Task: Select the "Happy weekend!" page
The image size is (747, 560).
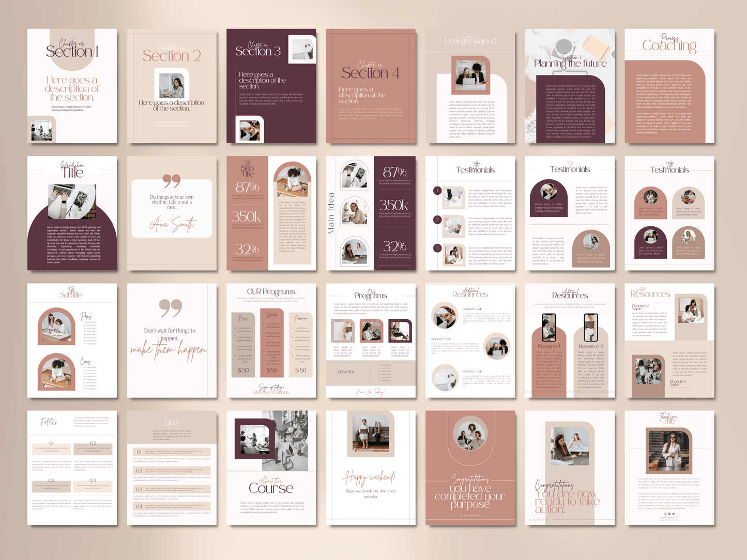Action: [x=371, y=468]
